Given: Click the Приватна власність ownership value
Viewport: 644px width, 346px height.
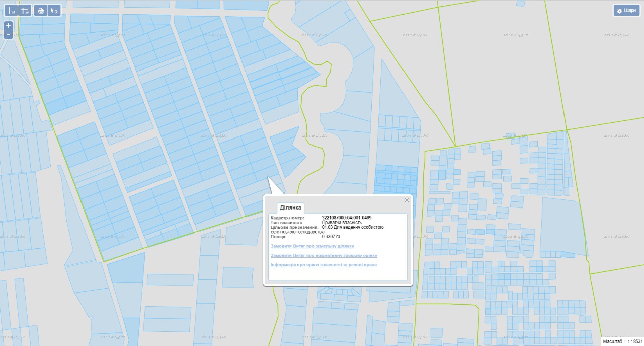Looking at the screenshot, I should 342,222.
